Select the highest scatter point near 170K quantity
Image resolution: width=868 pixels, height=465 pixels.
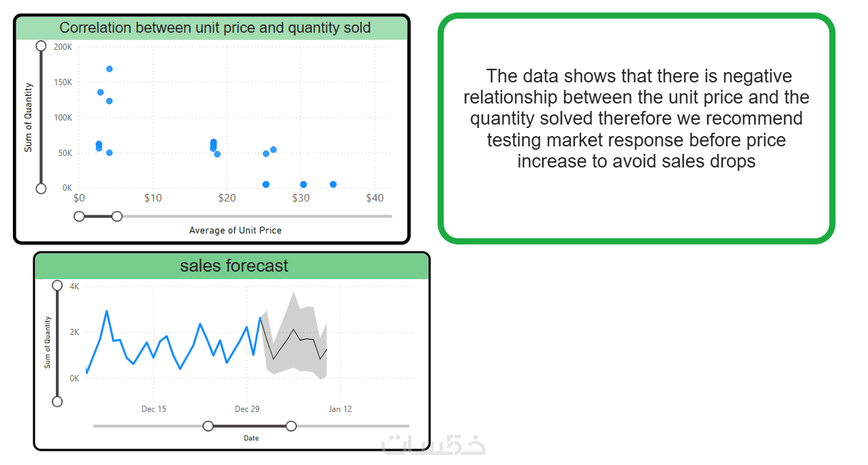109,69
